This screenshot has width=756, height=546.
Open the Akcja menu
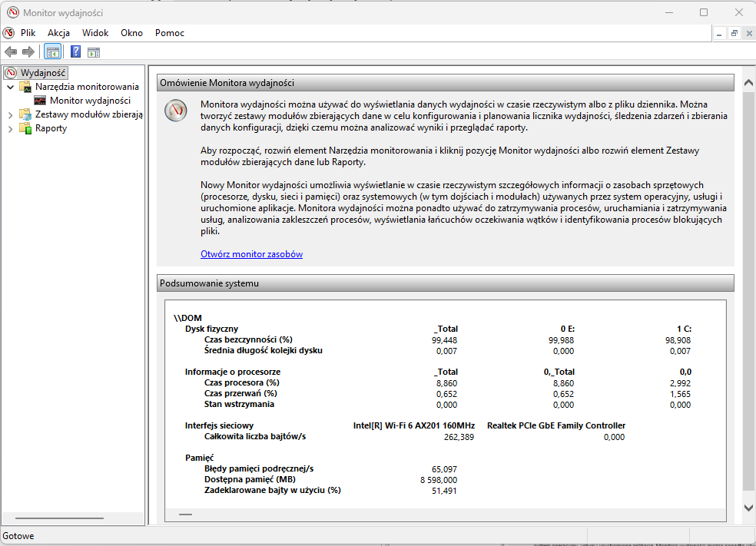click(58, 33)
